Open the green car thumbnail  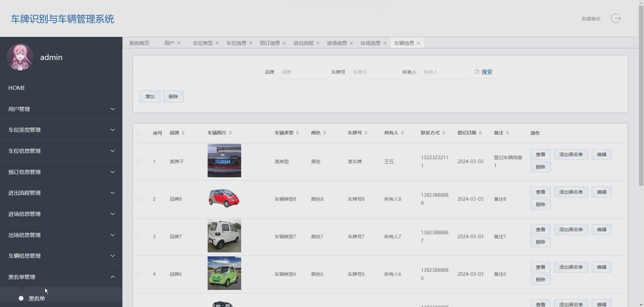point(224,273)
